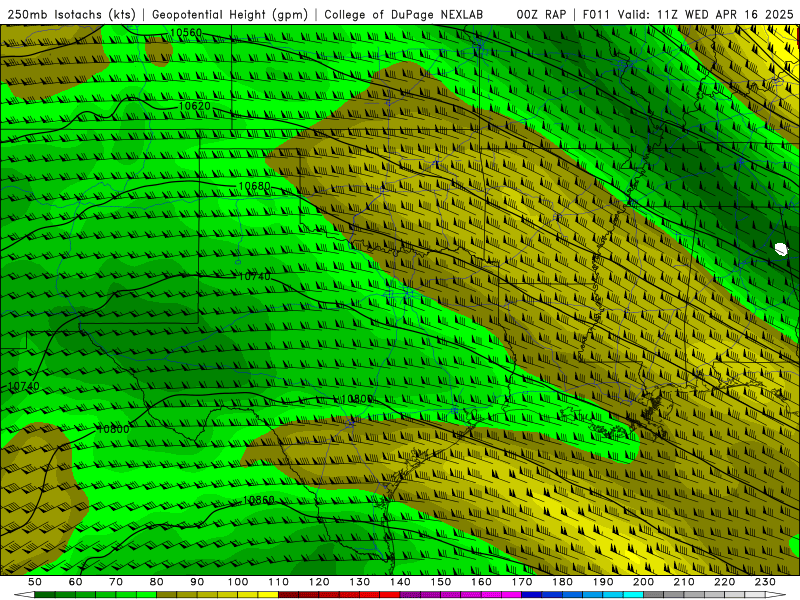Click the 120 value on the color scale
The image size is (800, 600).
tap(319, 582)
